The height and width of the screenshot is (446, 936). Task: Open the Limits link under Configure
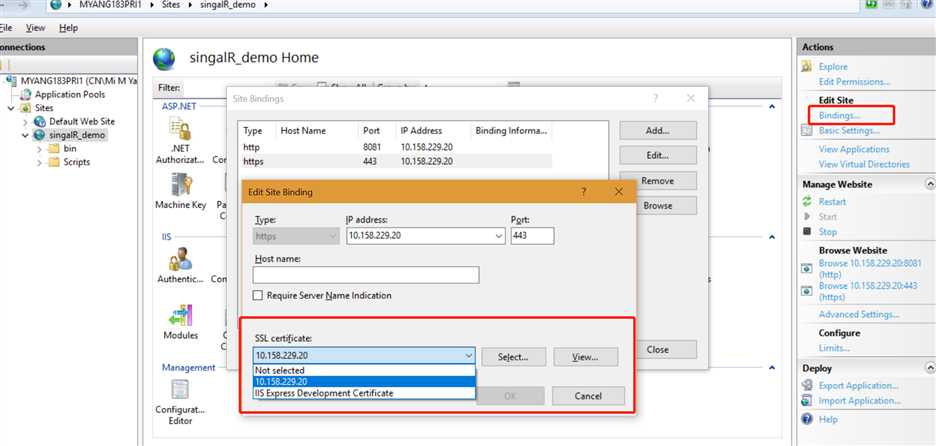834,347
